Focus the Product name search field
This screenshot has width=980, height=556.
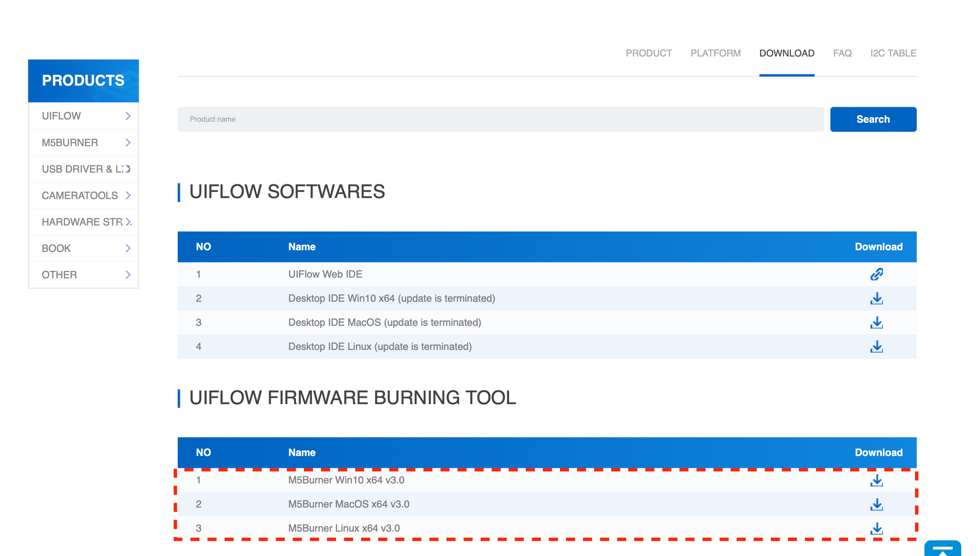point(500,120)
